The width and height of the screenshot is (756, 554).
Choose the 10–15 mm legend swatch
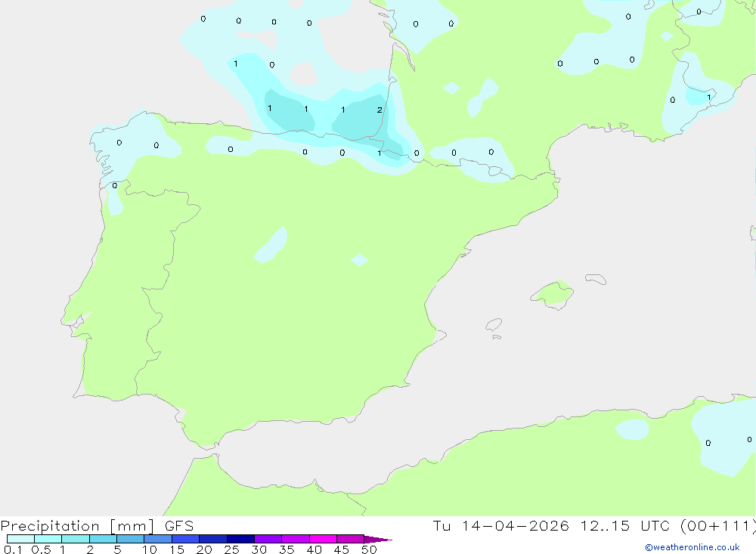[x=158, y=539]
